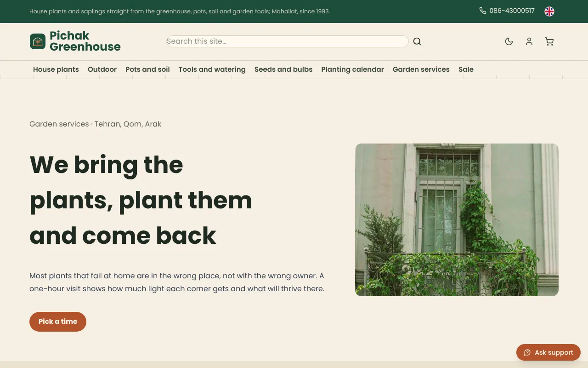Open the user account icon

pos(529,41)
